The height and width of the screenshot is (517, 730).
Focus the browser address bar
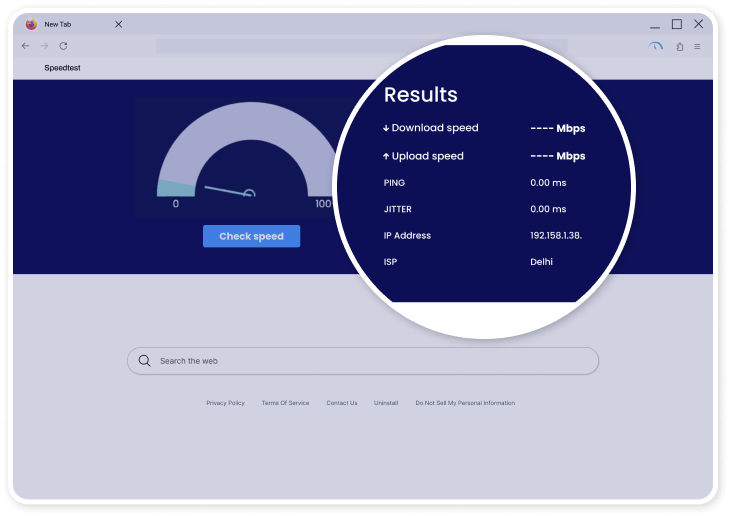[x=361, y=46]
